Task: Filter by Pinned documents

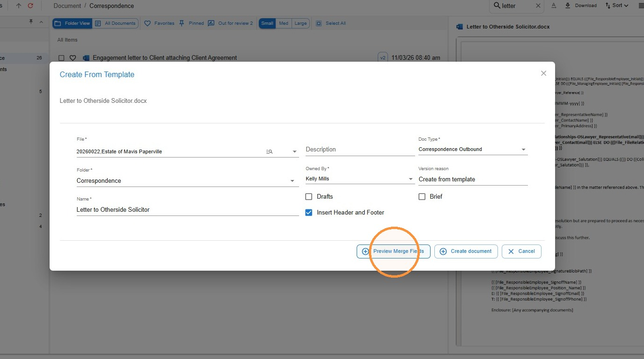Action: click(x=191, y=23)
